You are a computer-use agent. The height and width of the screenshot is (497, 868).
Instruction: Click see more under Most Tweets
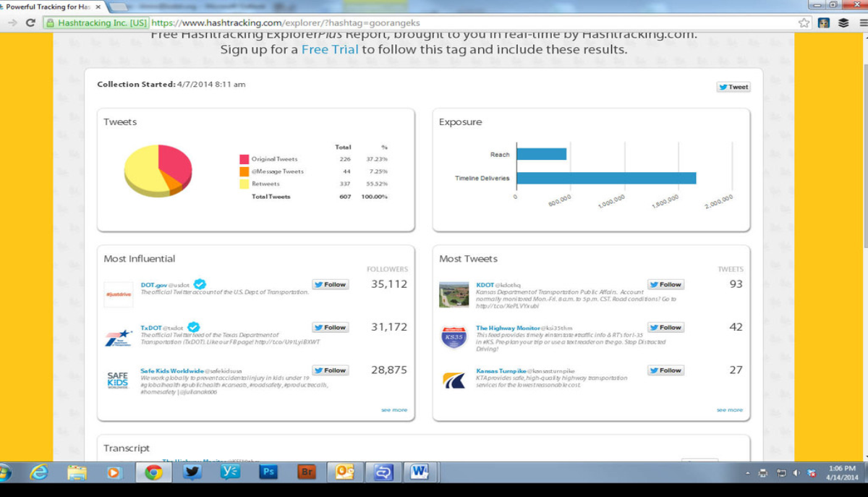[x=729, y=410]
